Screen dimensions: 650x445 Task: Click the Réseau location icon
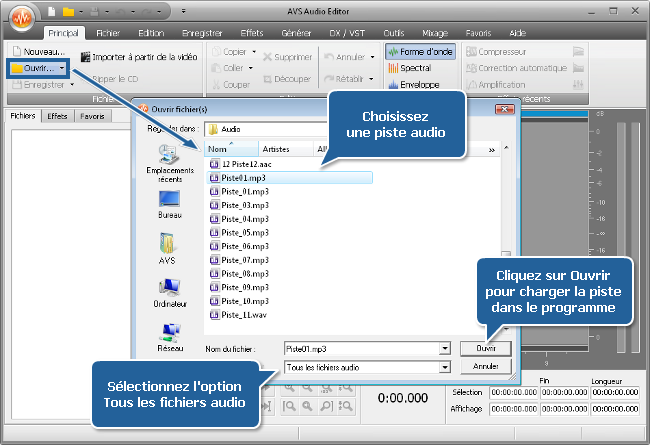tap(169, 332)
